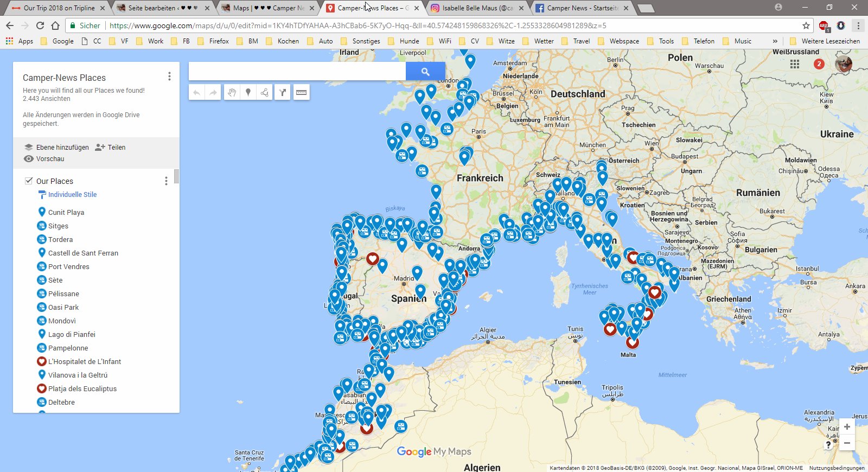Open Vorschau map preview
Image resolution: width=868 pixels, height=472 pixels.
point(44,159)
